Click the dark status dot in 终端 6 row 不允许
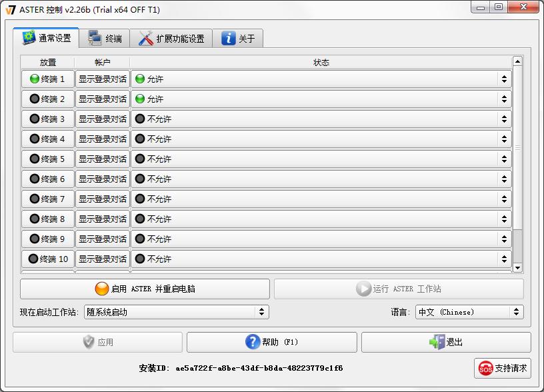Screen dimensions: 544x392 [x=140, y=179]
